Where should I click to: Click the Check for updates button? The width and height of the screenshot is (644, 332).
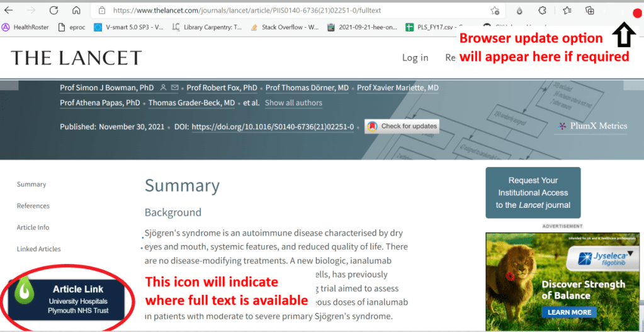coord(402,126)
